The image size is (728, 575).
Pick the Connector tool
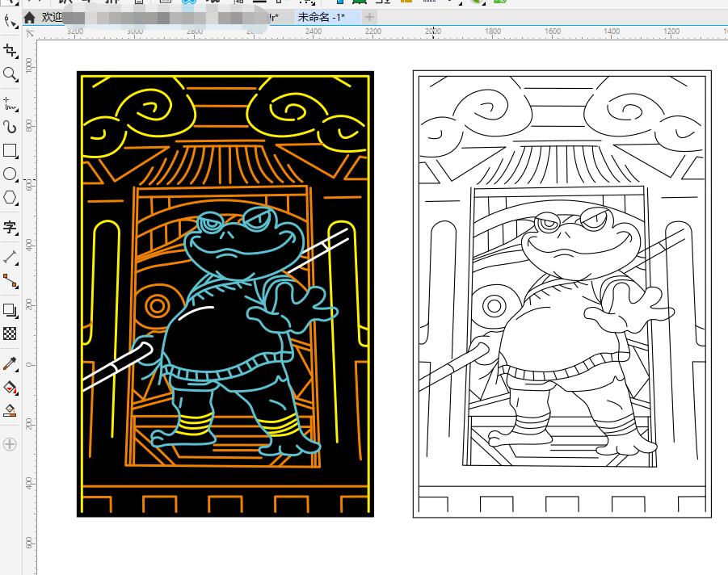[x=10, y=280]
